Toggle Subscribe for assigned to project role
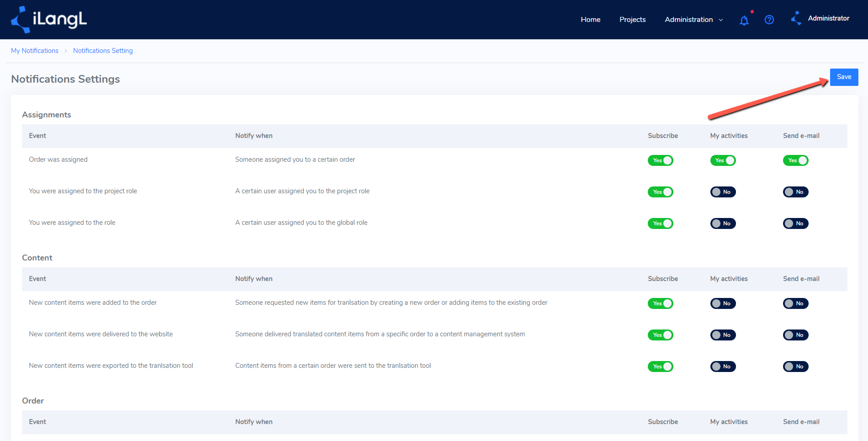Viewport: 868px width, 441px height. tap(660, 192)
